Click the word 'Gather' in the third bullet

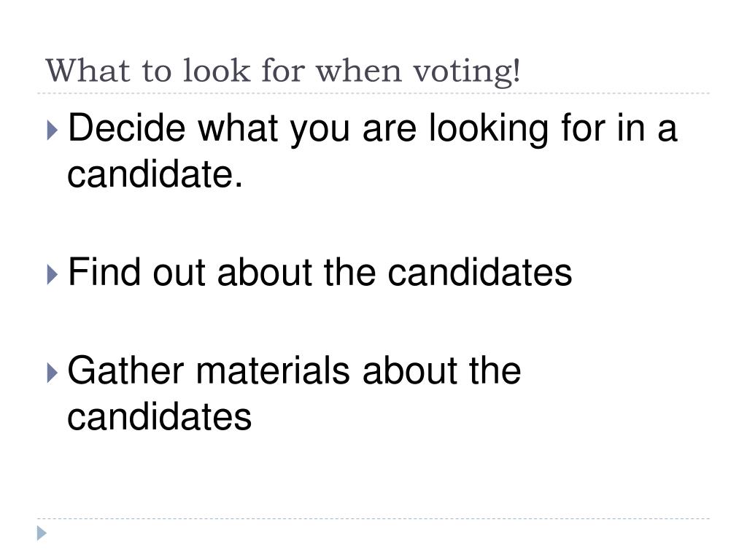(125, 370)
